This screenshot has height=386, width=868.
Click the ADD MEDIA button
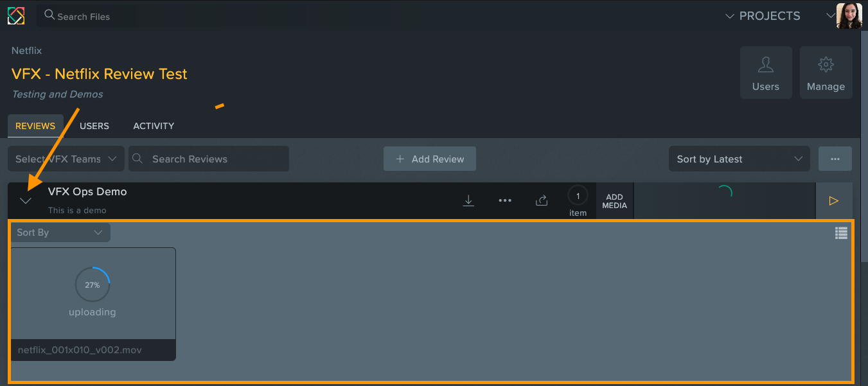click(615, 201)
